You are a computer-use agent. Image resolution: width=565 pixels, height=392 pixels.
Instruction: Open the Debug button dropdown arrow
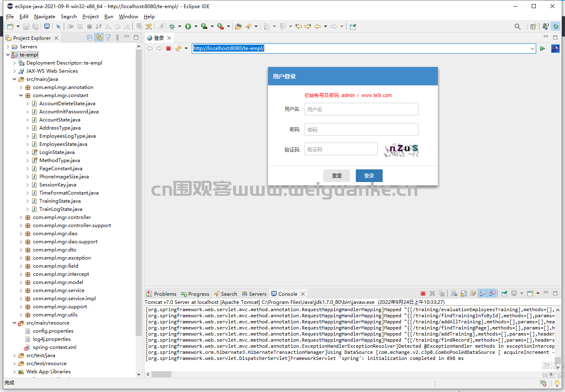(x=180, y=26)
